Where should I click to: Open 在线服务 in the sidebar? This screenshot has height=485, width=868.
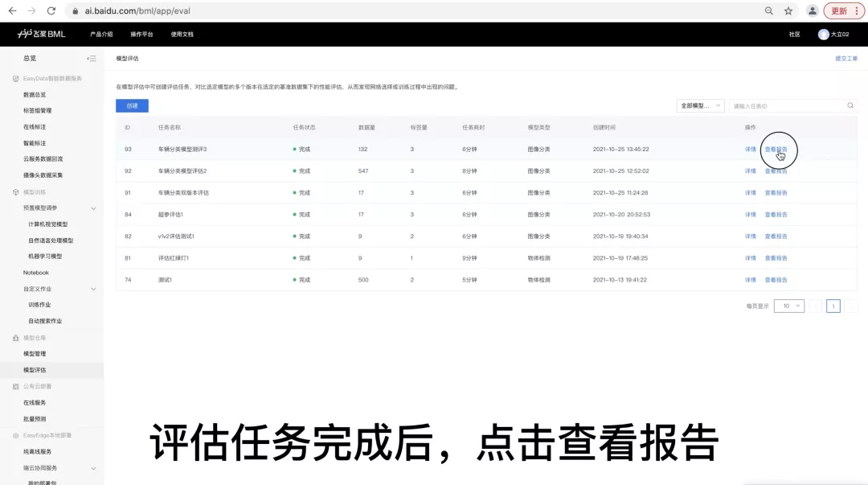click(x=35, y=402)
